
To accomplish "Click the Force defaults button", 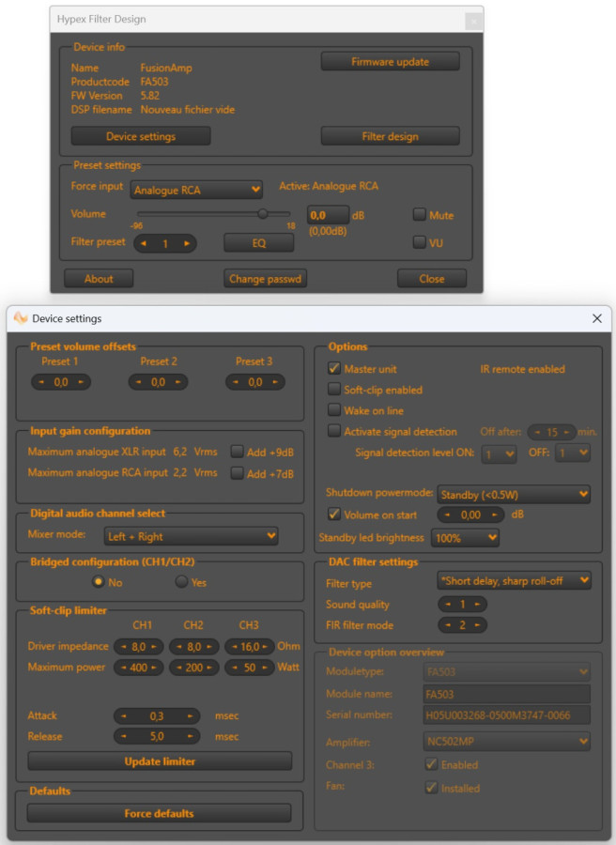I will (159, 813).
